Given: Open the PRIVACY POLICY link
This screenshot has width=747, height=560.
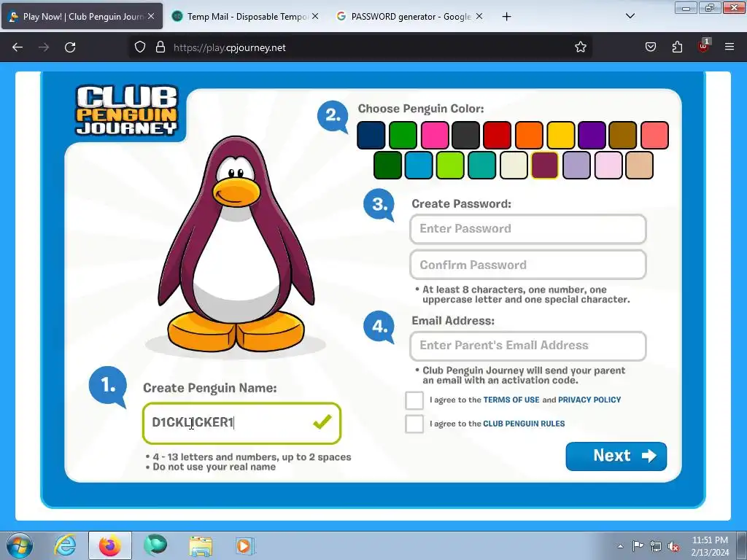Looking at the screenshot, I should [x=589, y=400].
